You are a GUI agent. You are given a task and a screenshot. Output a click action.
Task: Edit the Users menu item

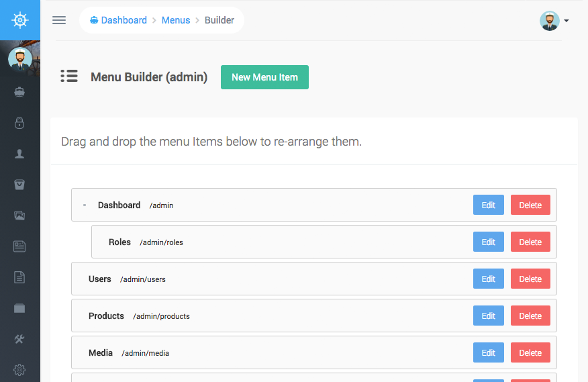pyautogui.click(x=488, y=279)
